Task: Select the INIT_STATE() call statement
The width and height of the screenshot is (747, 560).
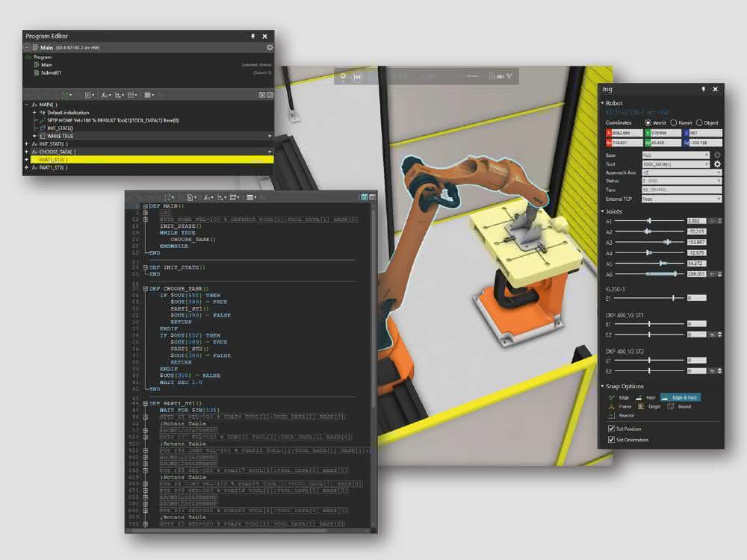Action: point(60,128)
